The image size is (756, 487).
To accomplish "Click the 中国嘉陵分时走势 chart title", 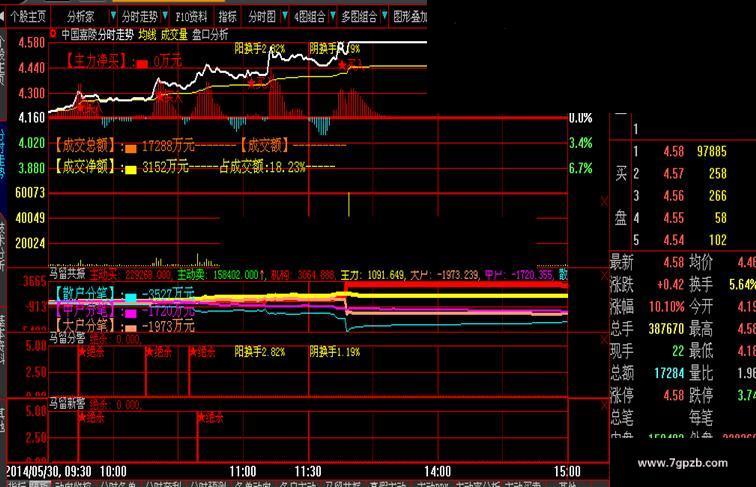I will tap(97, 34).
